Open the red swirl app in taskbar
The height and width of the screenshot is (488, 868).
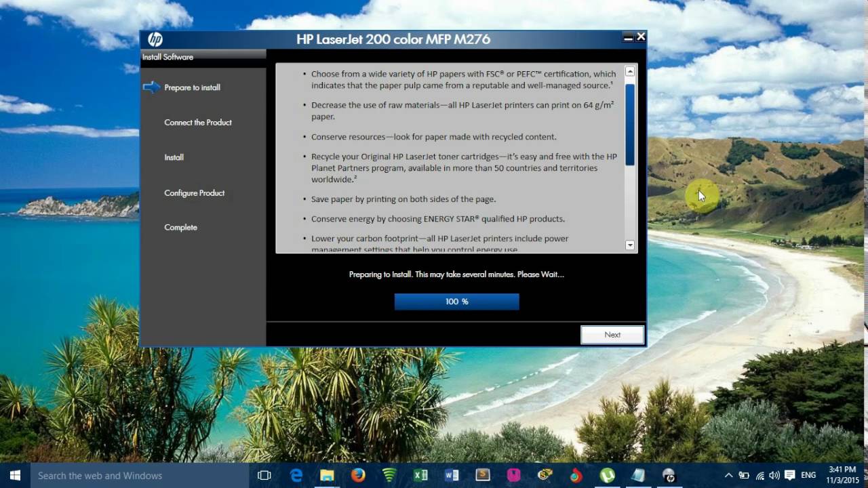tap(576, 476)
